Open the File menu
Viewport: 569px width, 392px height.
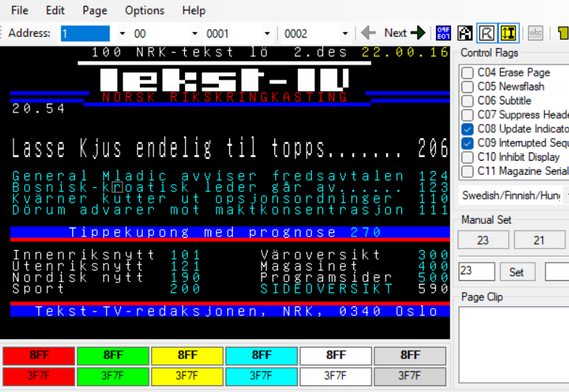coord(20,11)
